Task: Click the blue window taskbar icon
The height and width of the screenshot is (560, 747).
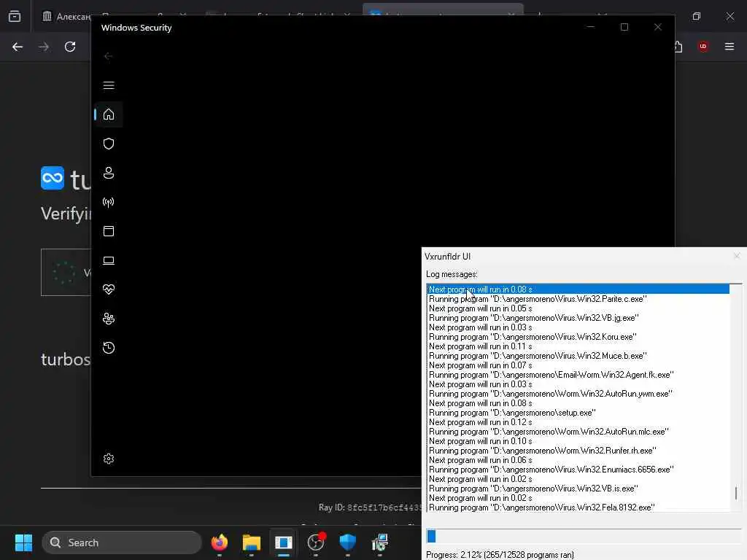Action: [x=284, y=542]
